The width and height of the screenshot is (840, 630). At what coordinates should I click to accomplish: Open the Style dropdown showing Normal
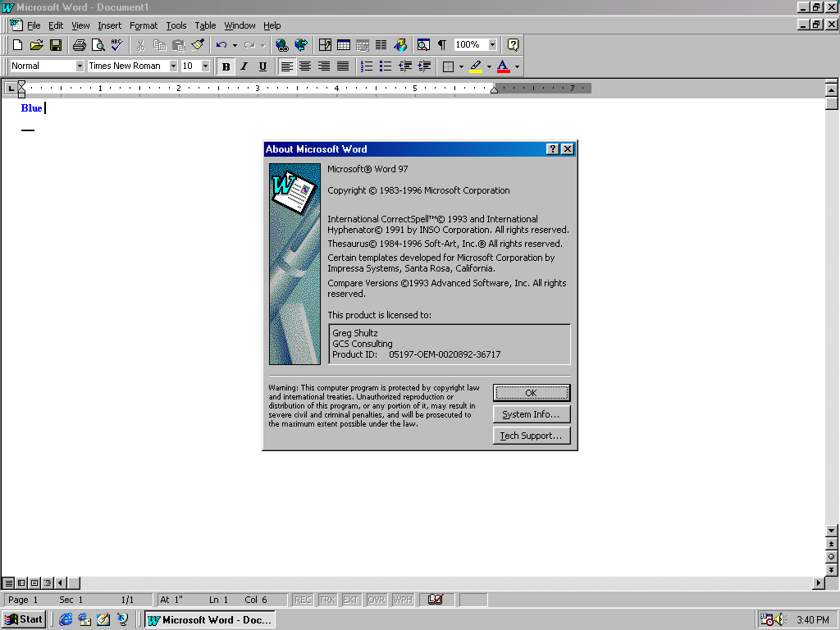point(80,66)
